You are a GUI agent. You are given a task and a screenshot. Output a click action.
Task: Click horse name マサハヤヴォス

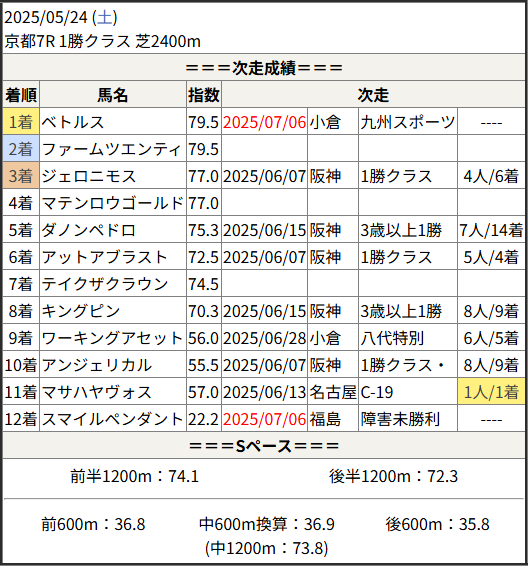pyautogui.click(x=96, y=392)
